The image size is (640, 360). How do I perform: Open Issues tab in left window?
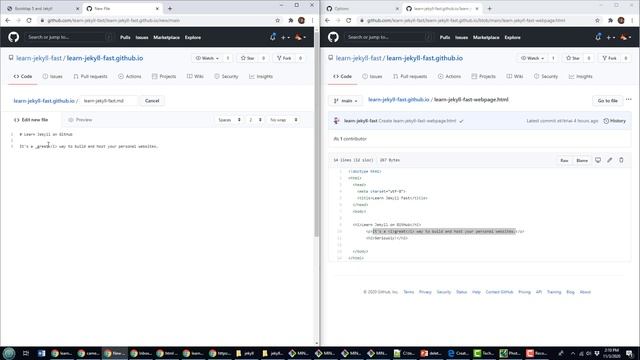point(53,76)
